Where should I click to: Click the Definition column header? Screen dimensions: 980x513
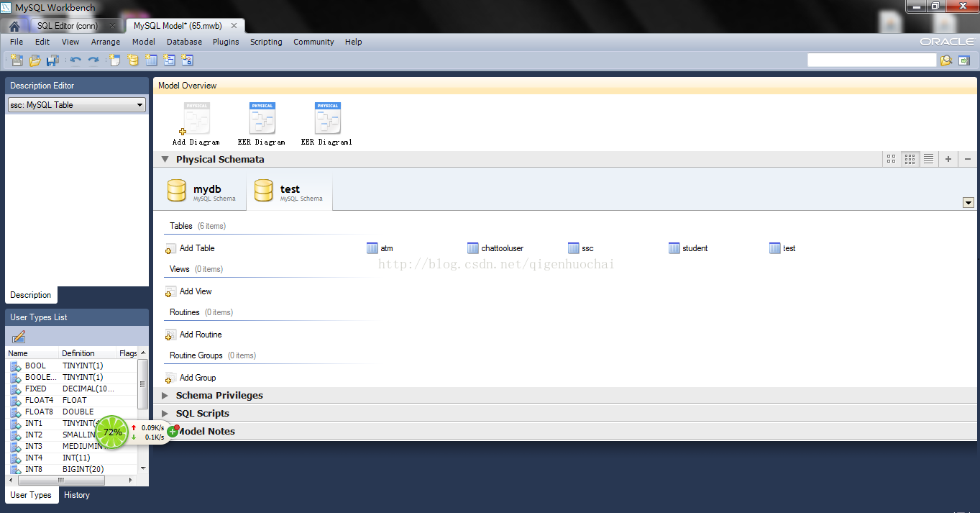tap(87, 353)
